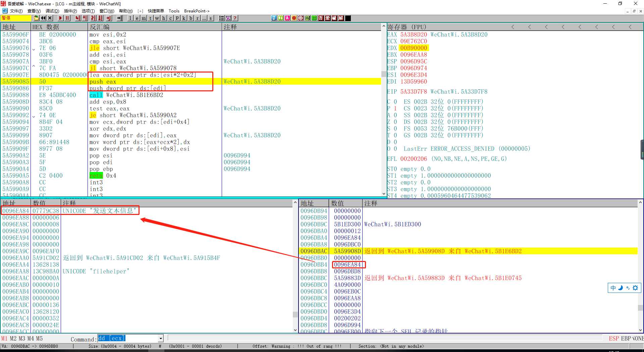Open memory map with 'm' button
The height and width of the screenshot is (352, 644).
[144, 18]
